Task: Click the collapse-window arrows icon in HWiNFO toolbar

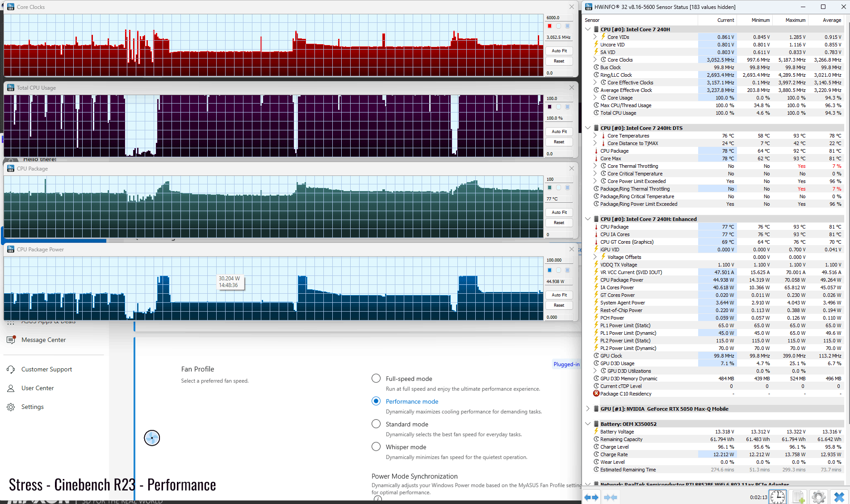Action: [611, 497]
